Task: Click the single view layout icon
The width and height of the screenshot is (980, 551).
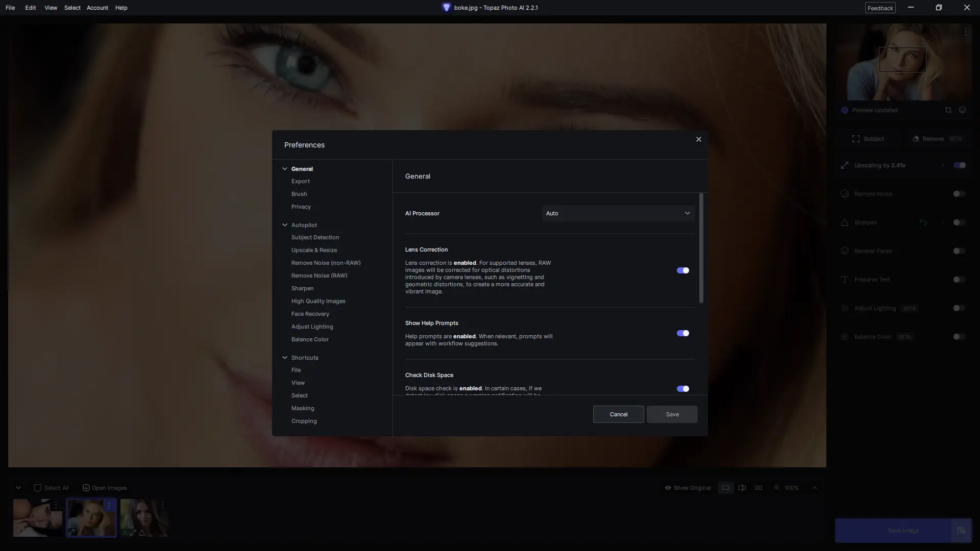Action: [725, 488]
